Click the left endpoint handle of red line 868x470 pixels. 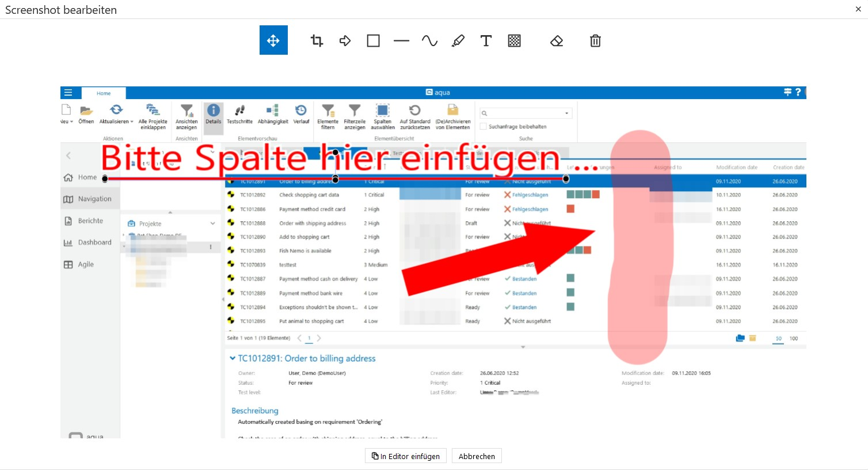point(105,179)
